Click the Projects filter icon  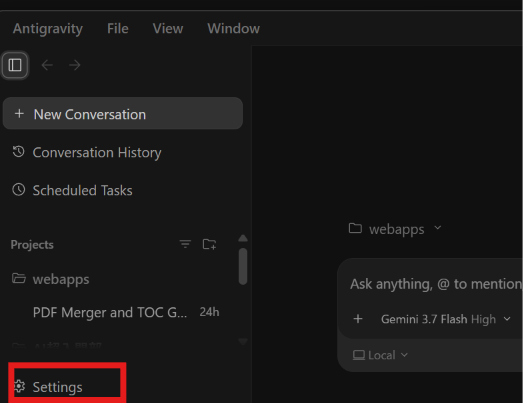click(x=185, y=244)
